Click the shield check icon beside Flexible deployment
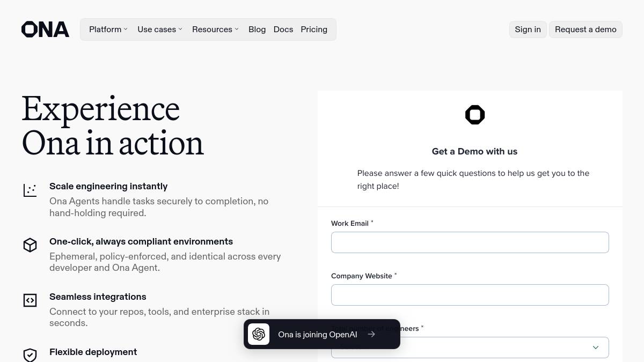The width and height of the screenshot is (644, 362). coord(30,355)
